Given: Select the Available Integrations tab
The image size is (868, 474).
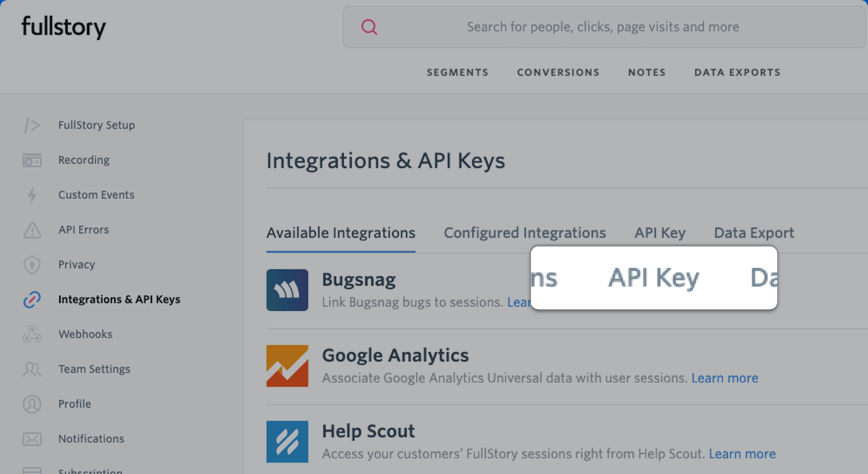Looking at the screenshot, I should tap(341, 233).
